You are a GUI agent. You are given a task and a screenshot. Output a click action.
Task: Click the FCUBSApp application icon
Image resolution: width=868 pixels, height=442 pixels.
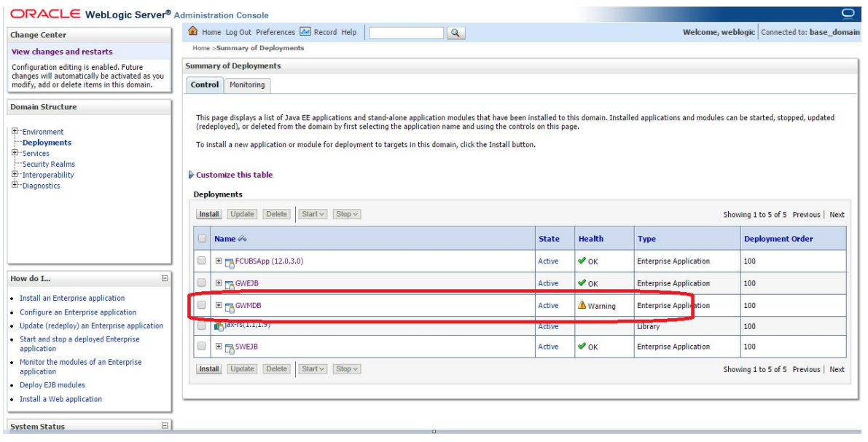point(230,262)
